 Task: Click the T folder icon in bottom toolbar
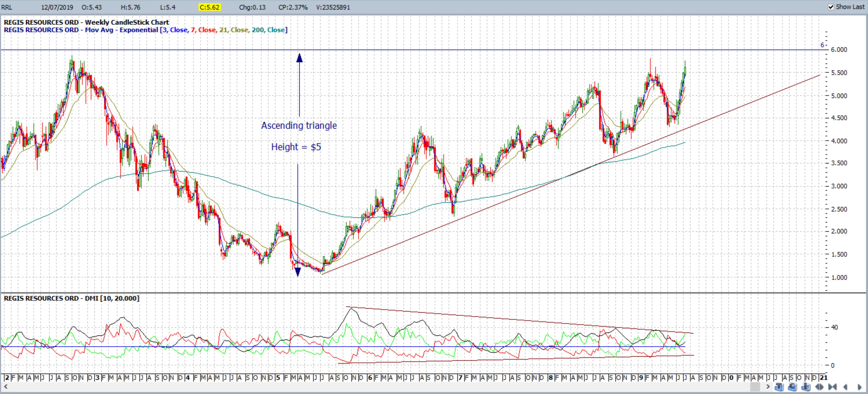779,387
